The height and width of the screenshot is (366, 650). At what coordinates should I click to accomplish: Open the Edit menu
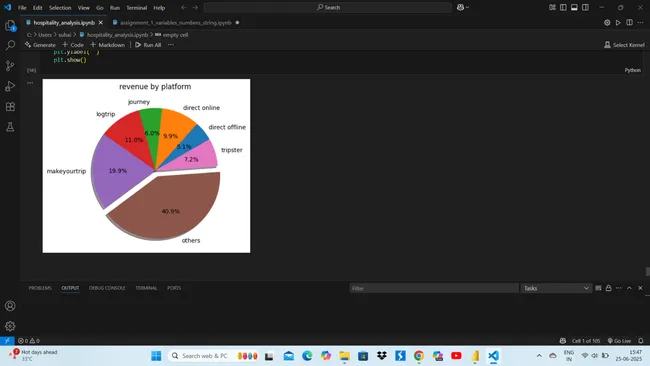coord(37,7)
